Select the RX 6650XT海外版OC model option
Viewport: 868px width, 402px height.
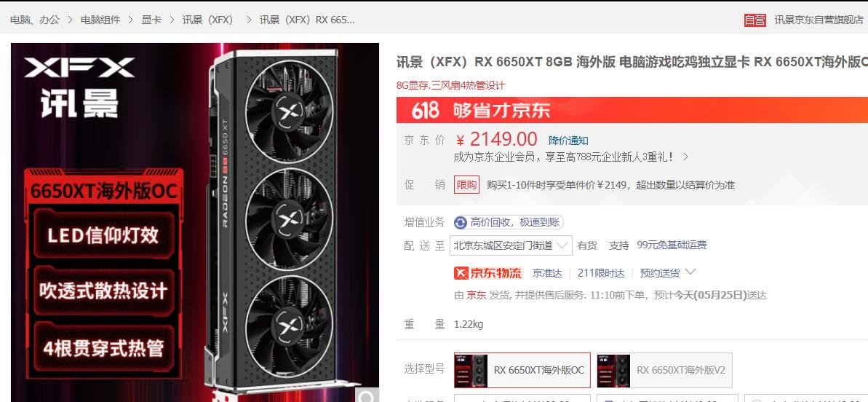click(522, 370)
